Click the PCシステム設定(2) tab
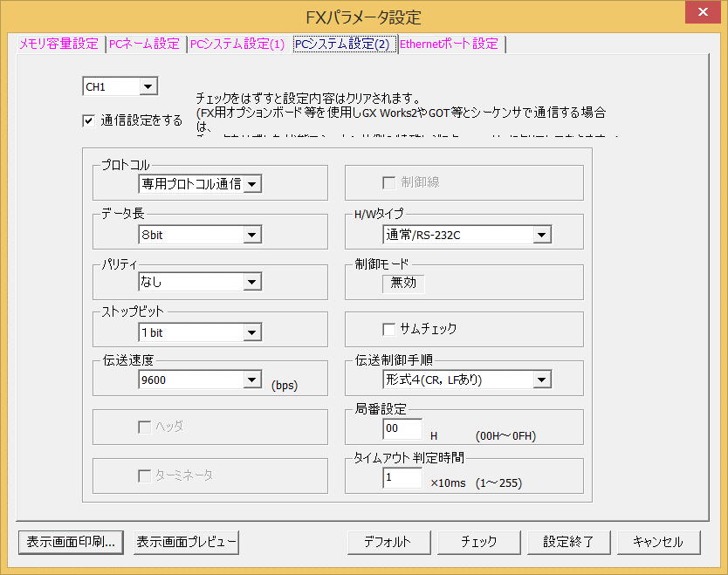This screenshot has height=575, width=728. point(343,44)
